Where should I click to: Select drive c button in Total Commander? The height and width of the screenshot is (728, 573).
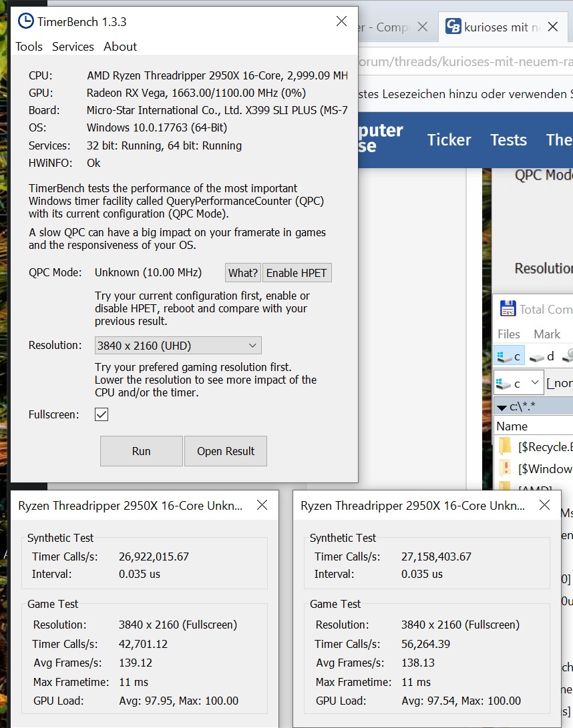(509, 356)
